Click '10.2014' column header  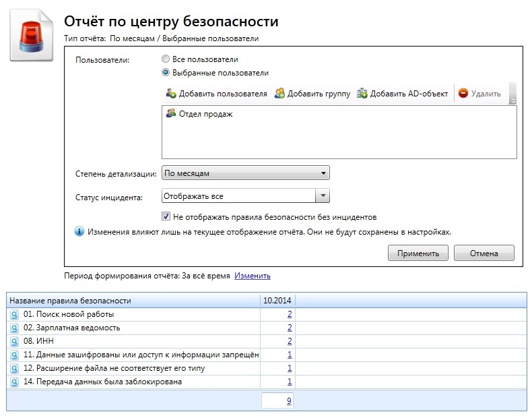coord(278,300)
